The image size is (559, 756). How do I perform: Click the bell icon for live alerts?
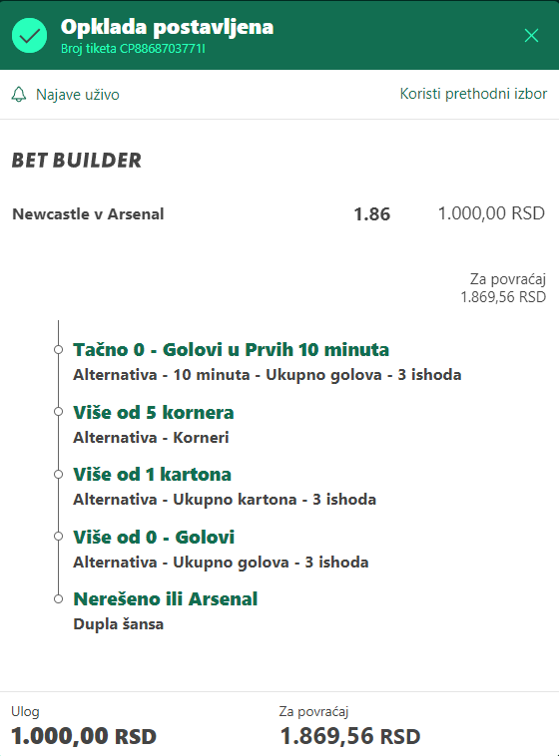pos(19,94)
